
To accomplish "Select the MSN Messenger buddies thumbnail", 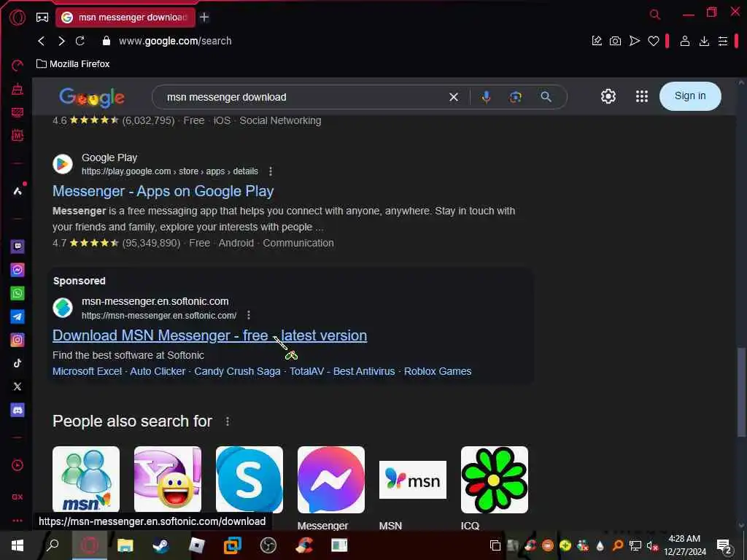I will [x=86, y=479].
